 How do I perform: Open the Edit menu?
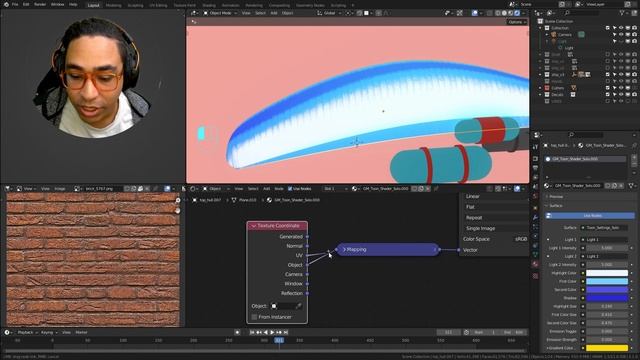[26, 4]
